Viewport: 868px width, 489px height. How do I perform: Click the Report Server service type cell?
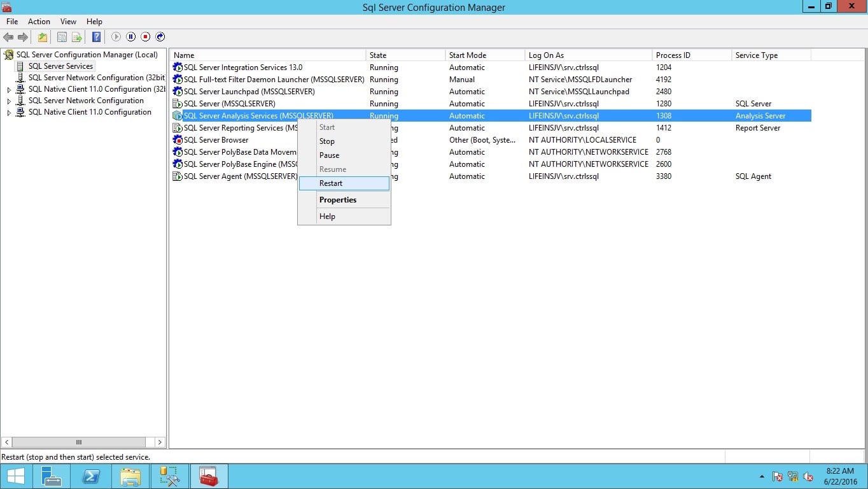tap(757, 128)
